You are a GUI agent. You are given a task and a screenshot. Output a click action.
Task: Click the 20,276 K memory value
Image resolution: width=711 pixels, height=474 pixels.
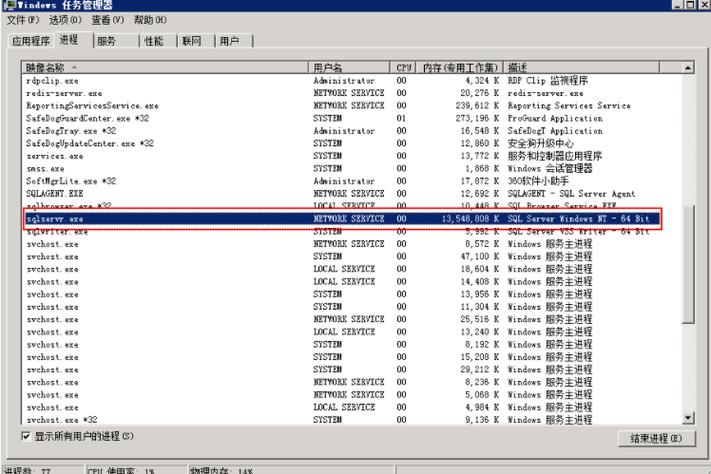point(480,93)
